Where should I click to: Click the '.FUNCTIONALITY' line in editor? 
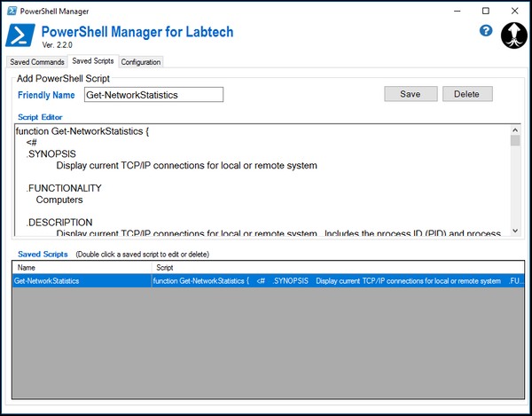pos(64,188)
